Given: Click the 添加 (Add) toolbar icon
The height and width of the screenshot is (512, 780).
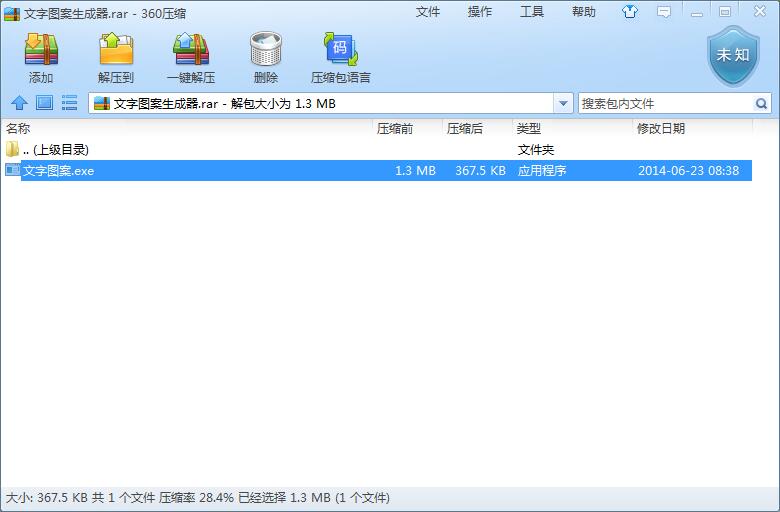Looking at the screenshot, I should click(x=41, y=49).
